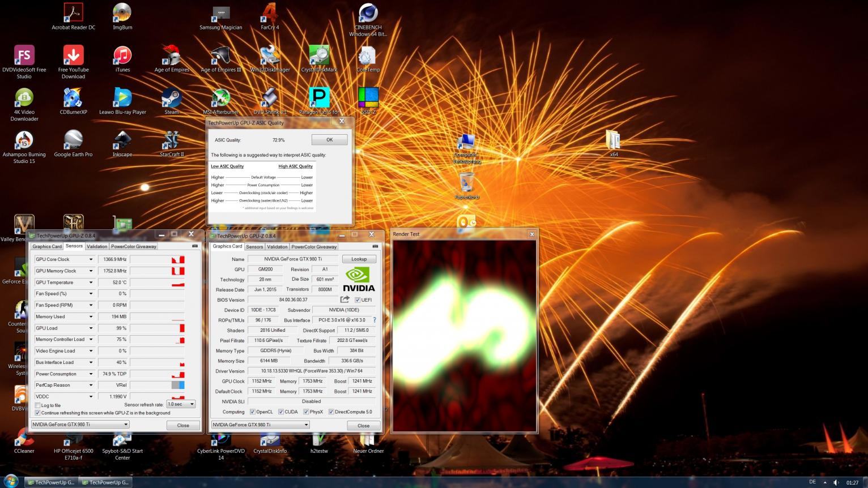
Task: Launch StarCraft II shortcut
Action: pos(172,144)
